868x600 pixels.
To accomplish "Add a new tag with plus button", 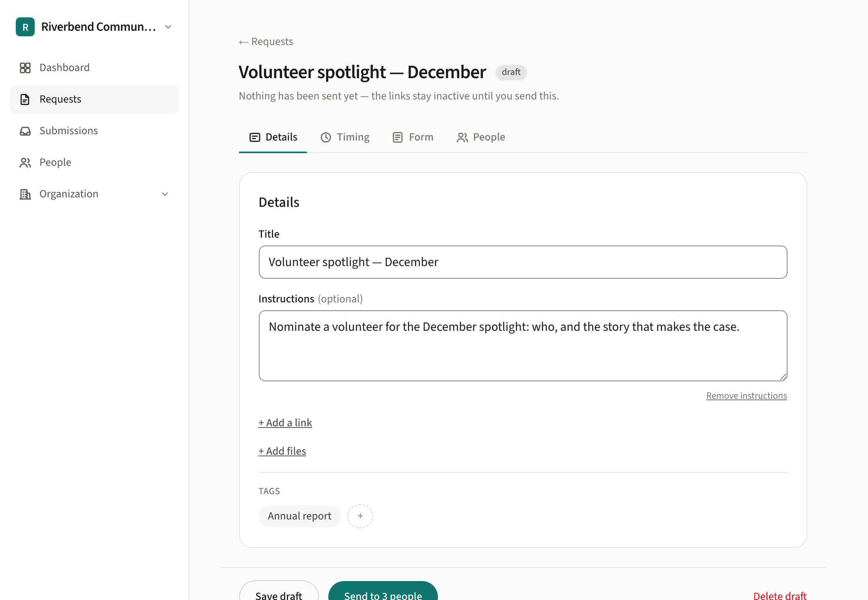I will (x=360, y=516).
